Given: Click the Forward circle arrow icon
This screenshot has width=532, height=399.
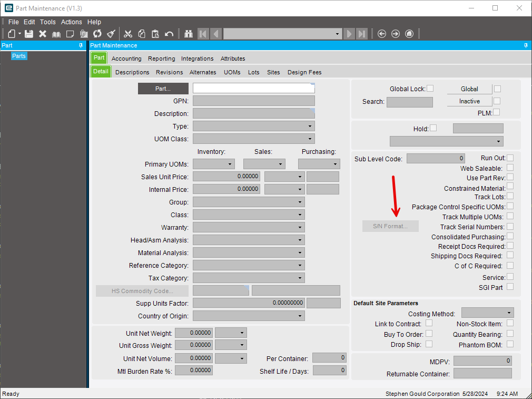Looking at the screenshot, I should coord(395,34).
